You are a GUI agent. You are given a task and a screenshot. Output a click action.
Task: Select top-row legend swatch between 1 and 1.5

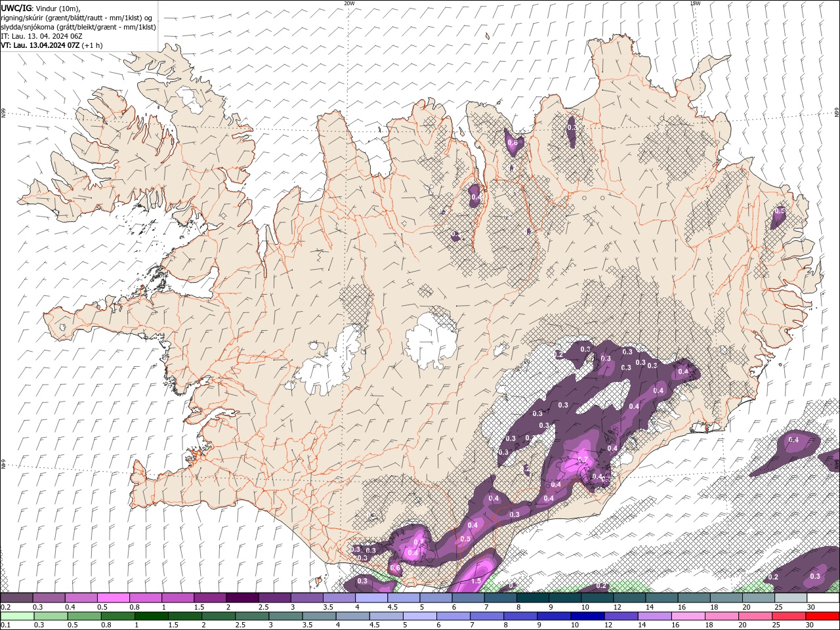pyautogui.click(x=178, y=598)
